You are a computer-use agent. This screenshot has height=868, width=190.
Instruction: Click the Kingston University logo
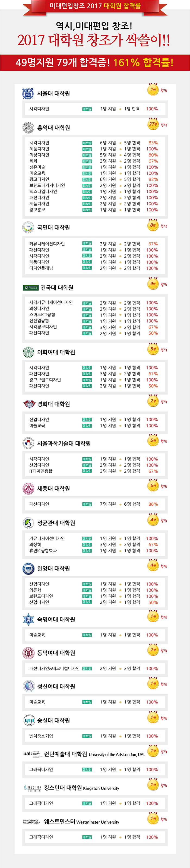pyautogui.click(x=33, y=788)
